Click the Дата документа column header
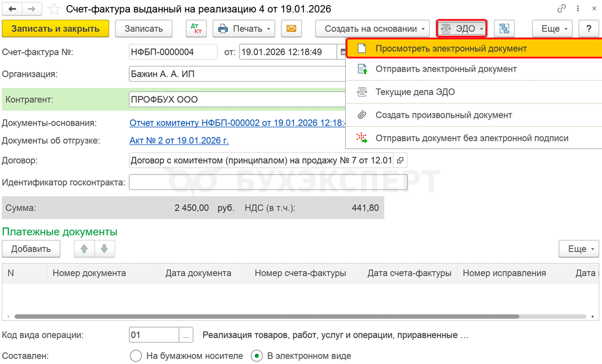Screen dimensions: 602x364 (205, 273)
